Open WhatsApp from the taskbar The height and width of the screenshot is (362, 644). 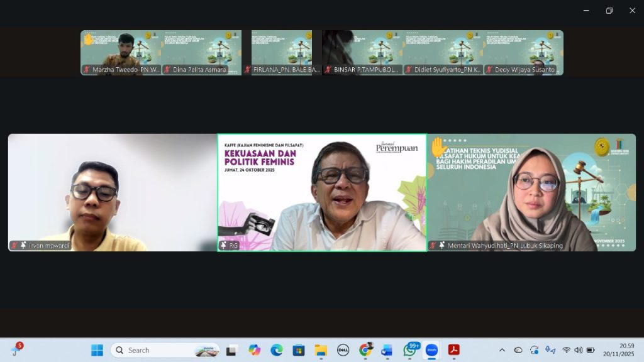[x=410, y=350]
